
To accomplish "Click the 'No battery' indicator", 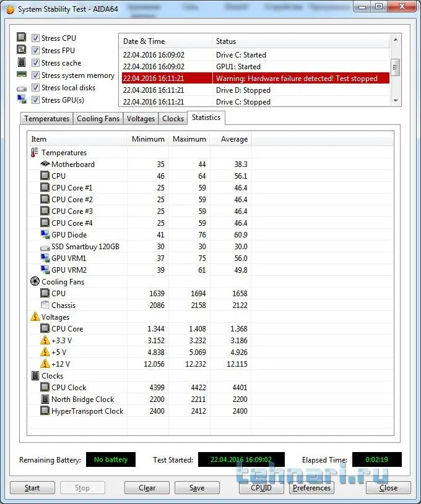I will click(x=111, y=459).
